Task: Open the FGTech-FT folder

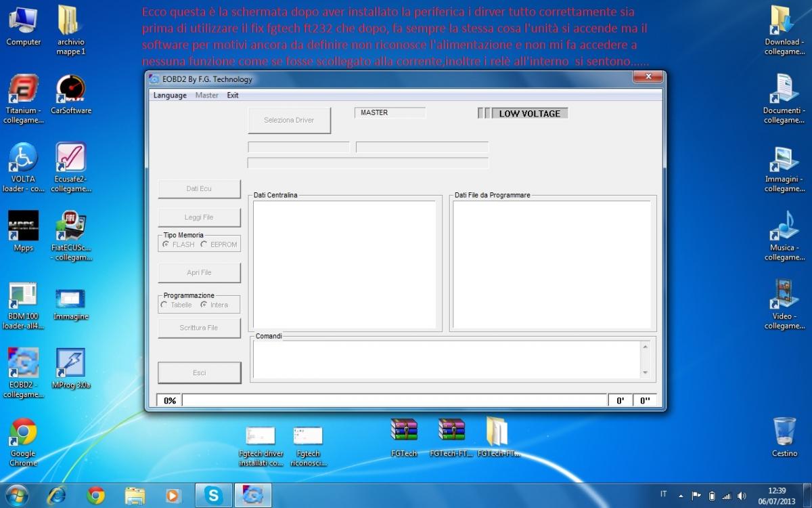Action: 499,438
